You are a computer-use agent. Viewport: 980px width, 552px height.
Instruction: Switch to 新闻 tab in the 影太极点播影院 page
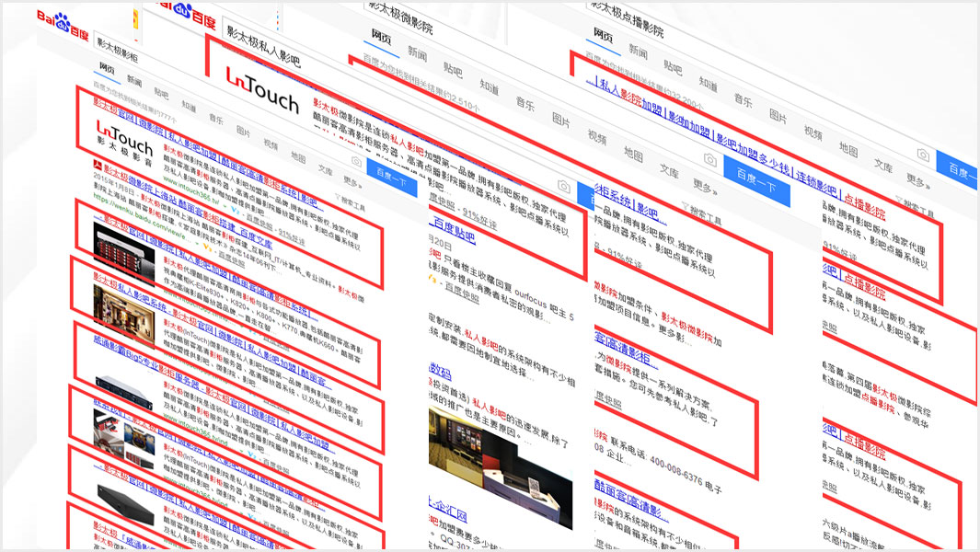tap(638, 52)
